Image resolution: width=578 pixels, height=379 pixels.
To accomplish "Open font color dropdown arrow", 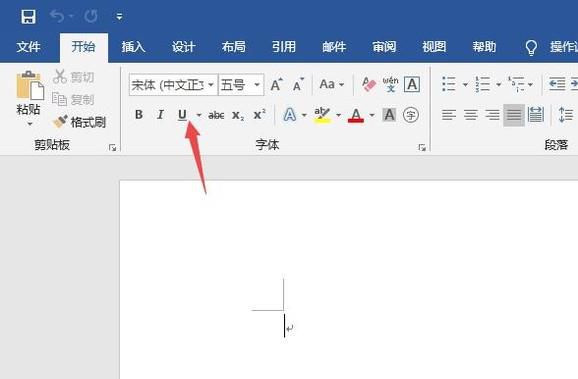I will tap(372, 115).
